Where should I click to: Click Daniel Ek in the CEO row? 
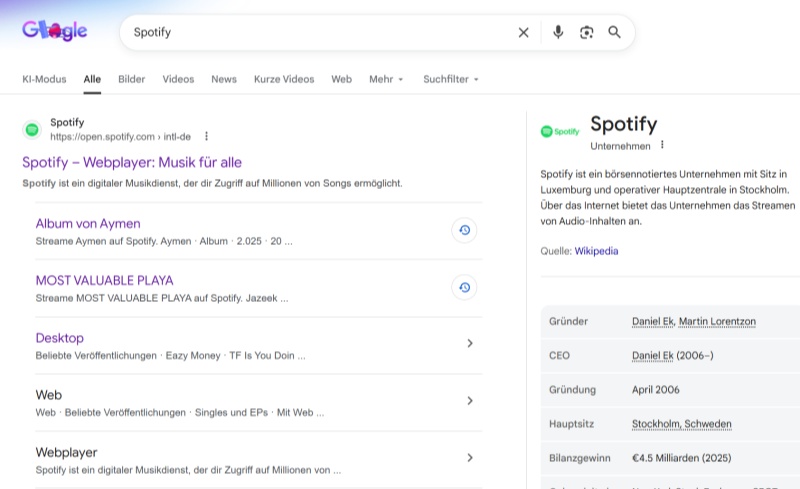tap(653, 356)
